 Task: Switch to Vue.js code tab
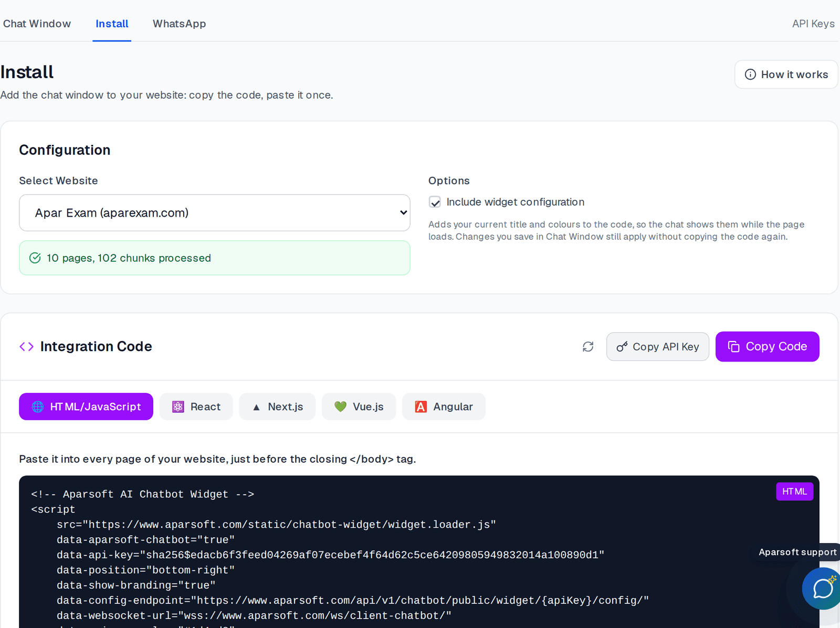pyautogui.click(x=359, y=407)
